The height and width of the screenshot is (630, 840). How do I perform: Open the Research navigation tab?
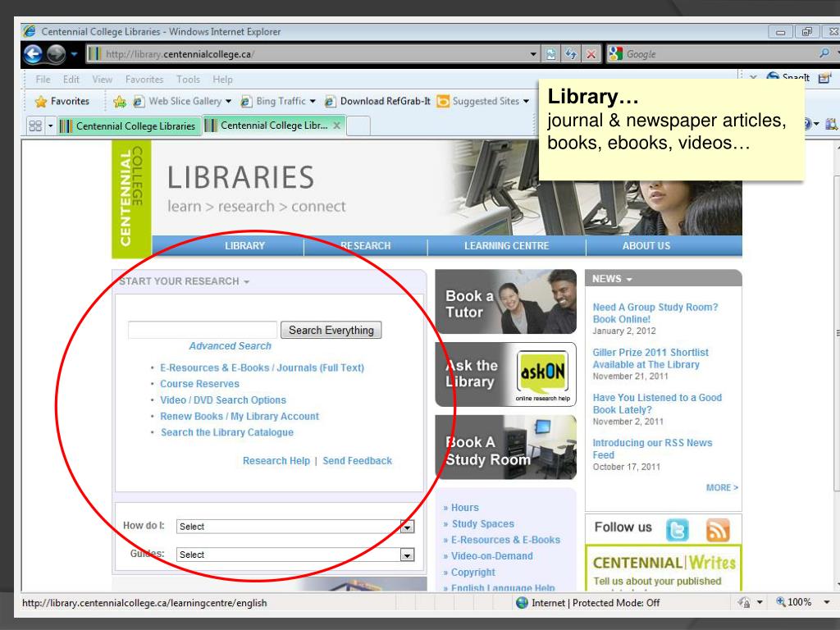coord(365,246)
